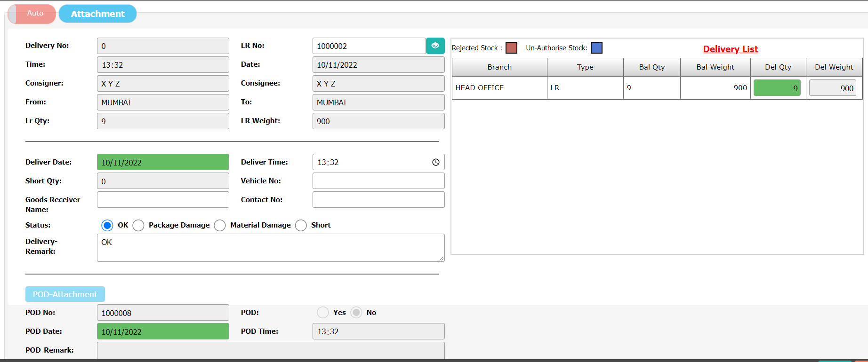Screen dimensions: 868x362
Task: Click the green Del Qty cell
Action: 777,88
